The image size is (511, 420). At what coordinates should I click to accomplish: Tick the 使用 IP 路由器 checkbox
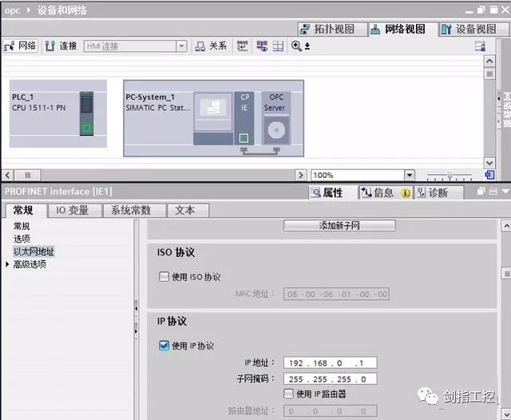pyautogui.click(x=288, y=394)
